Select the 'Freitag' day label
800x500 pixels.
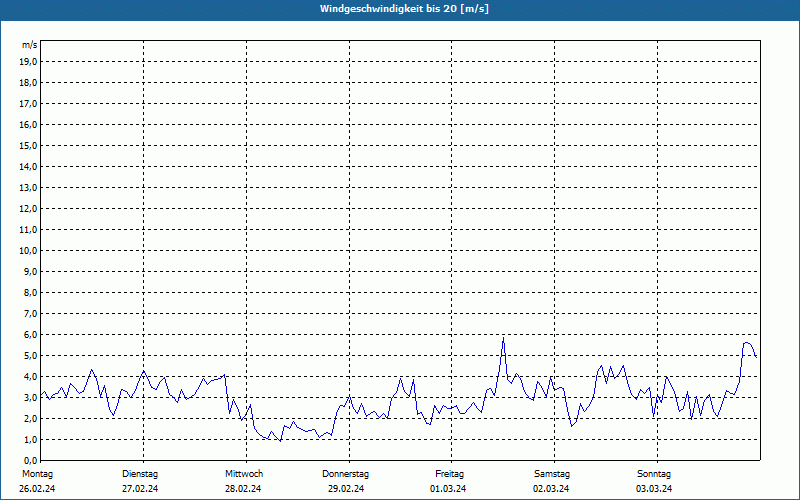coord(449,474)
